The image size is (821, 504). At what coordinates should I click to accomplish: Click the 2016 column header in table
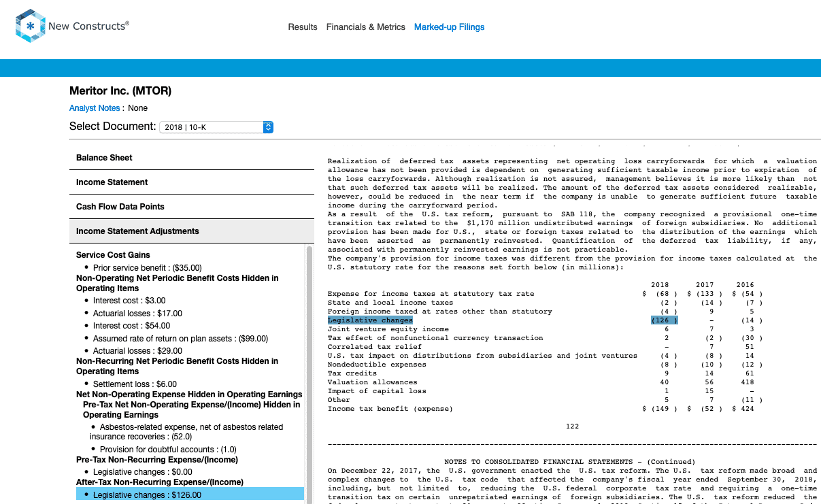tap(745, 285)
